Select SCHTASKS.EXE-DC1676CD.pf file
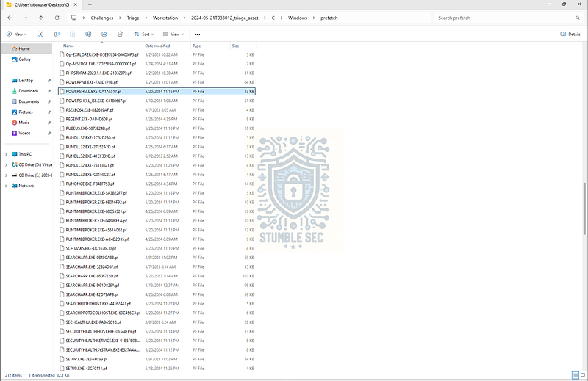 tap(157, 248)
